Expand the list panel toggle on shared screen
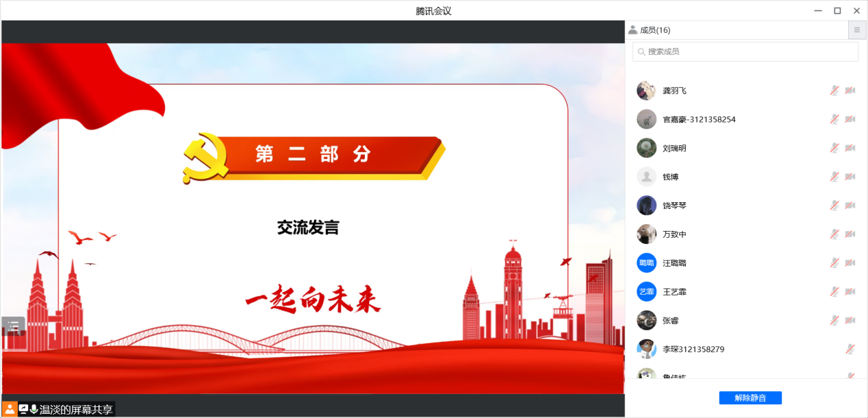The width and height of the screenshot is (868, 418). pyautogui.click(x=13, y=326)
